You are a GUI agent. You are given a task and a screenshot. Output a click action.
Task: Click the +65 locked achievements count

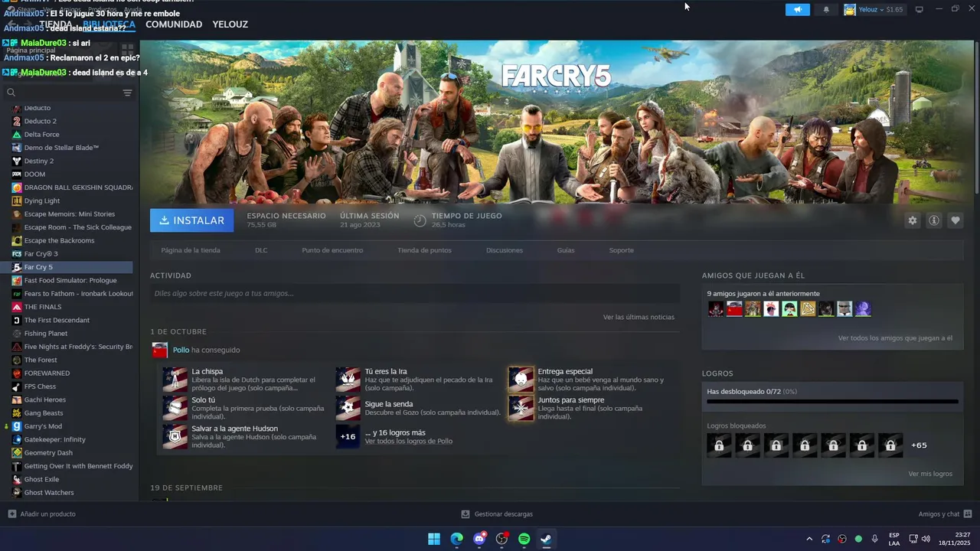pyautogui.click(x=919, y=445)
